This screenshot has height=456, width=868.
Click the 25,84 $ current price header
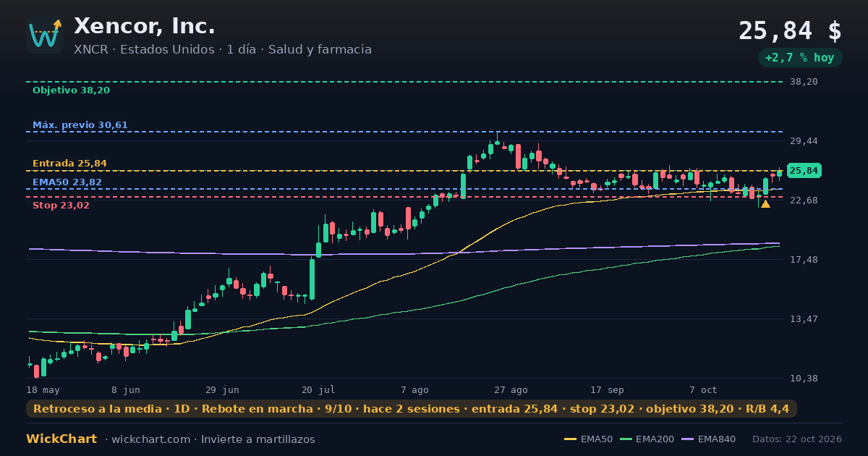(790, 31)
